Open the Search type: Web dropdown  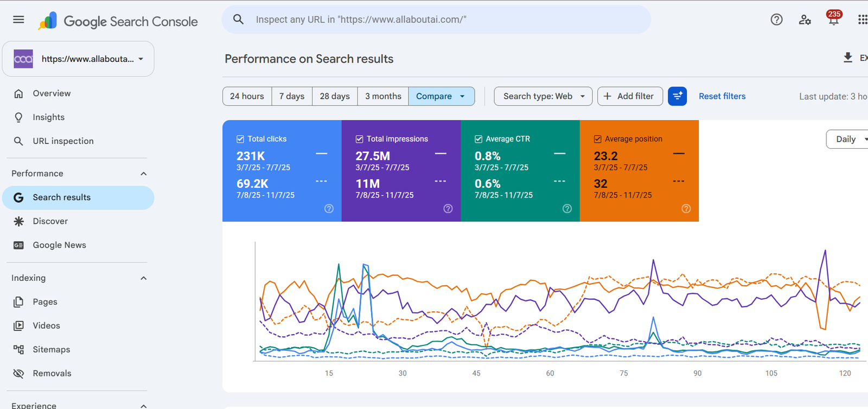tap(543, 96)
